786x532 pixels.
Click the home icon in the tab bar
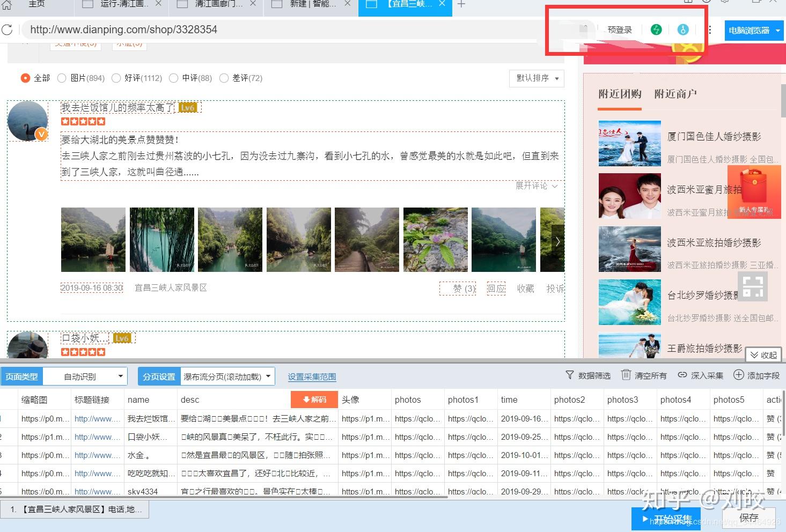[6, 4]
